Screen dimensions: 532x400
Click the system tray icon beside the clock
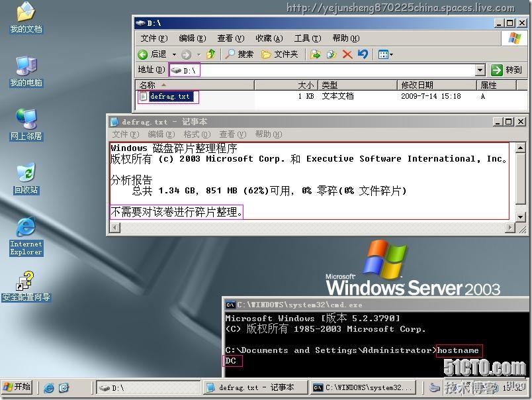(434, 387)
